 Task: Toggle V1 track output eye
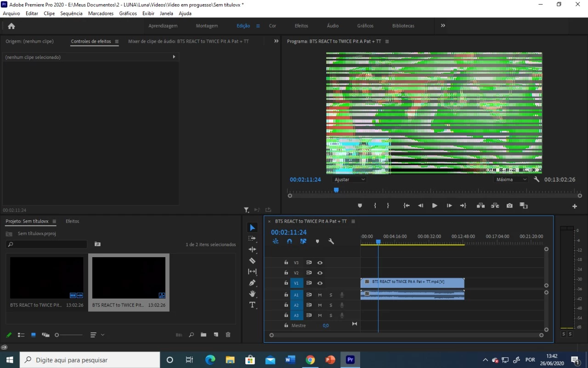pos(320,283)
